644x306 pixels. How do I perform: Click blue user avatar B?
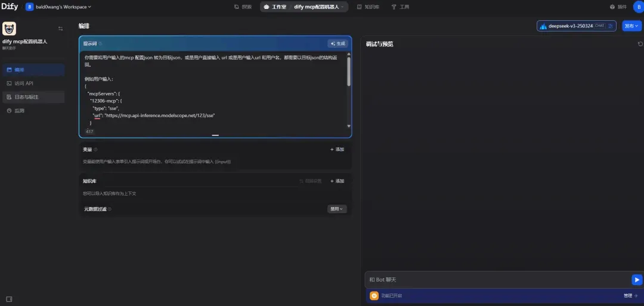(x=638, y=7)
